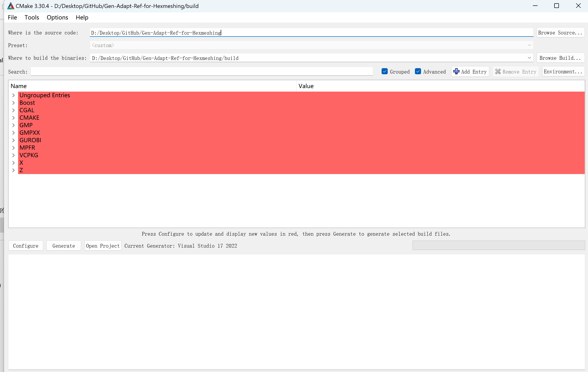This screenshot has width=588, height=372.
Task: Click the Open Project button
Action: (x=102, y=246)
